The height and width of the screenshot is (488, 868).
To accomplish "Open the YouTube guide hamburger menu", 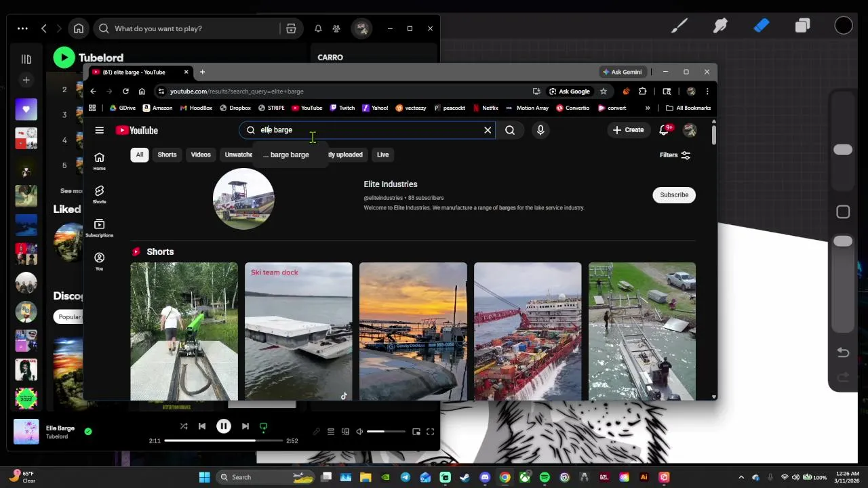I will [99, 130].
